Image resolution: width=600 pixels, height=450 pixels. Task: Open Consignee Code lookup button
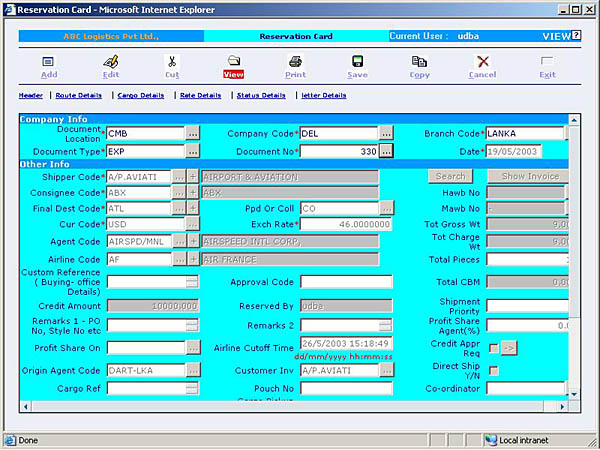(179, 192)
